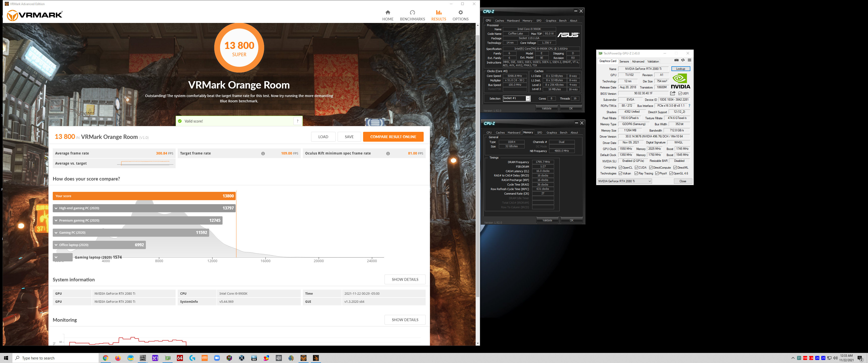Toggle the DirectCompute checkbox in GPU-Z
The image size is (868, 363).
point(651,168)
